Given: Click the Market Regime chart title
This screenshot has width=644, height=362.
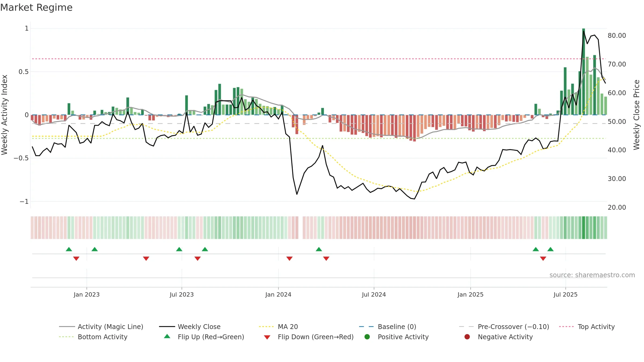Looking at the screenshot, I should coord(36,8).
